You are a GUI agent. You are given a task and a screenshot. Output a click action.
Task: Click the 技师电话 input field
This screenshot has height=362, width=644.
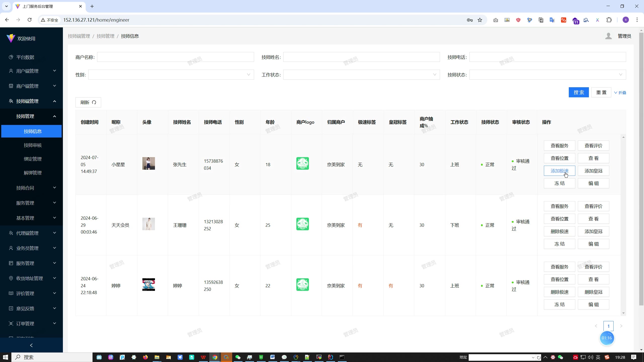[x=548, y=57]
